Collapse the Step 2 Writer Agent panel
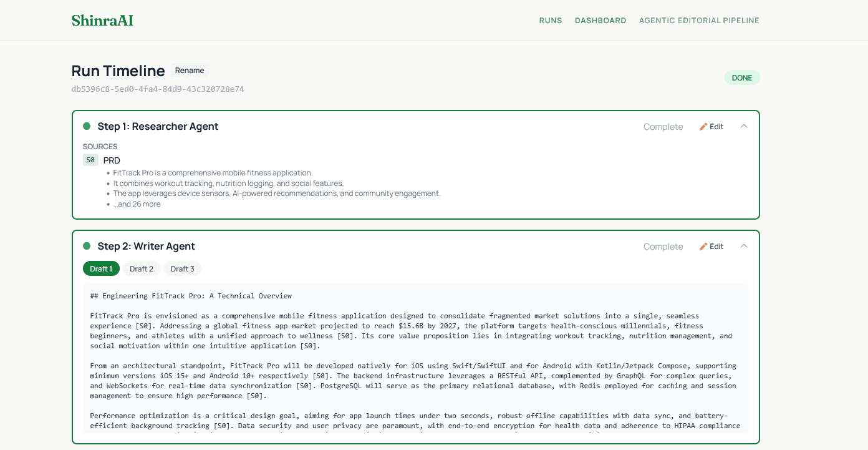Image resolution: width=868 pixels, height=450 pixels. 743,246
